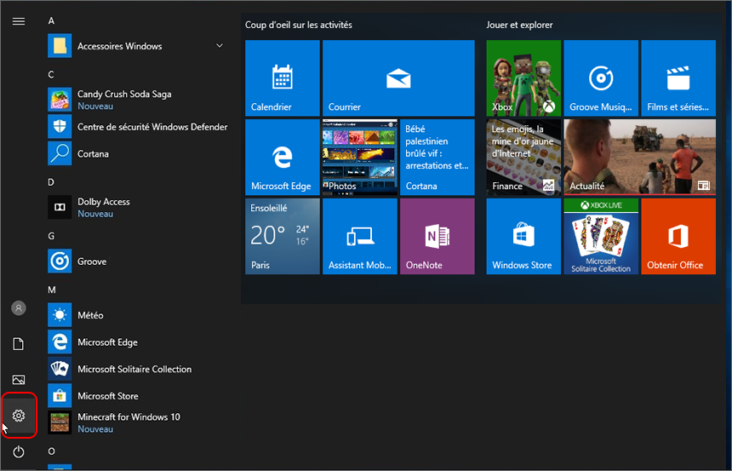Image resolution: width=732 pixels, height=471 pixels.
Task: Launch Groove Musique tile
Action: coord(601,78)
